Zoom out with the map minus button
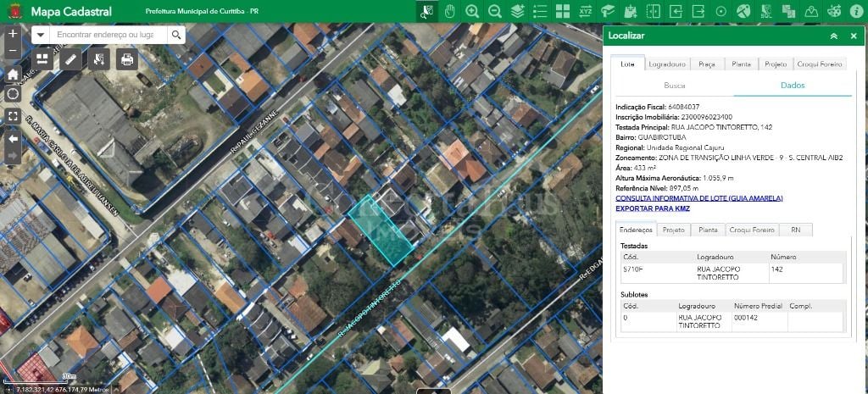Viewport: 868px width, 394px height. (x=13, y=51)
